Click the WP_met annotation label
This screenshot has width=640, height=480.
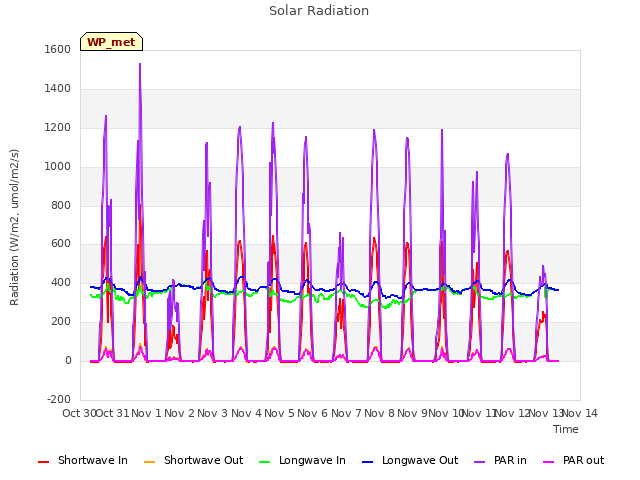111,42
